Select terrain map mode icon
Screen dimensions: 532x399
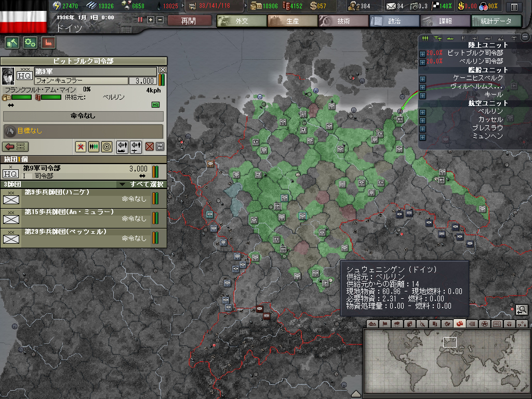point(372,324)
